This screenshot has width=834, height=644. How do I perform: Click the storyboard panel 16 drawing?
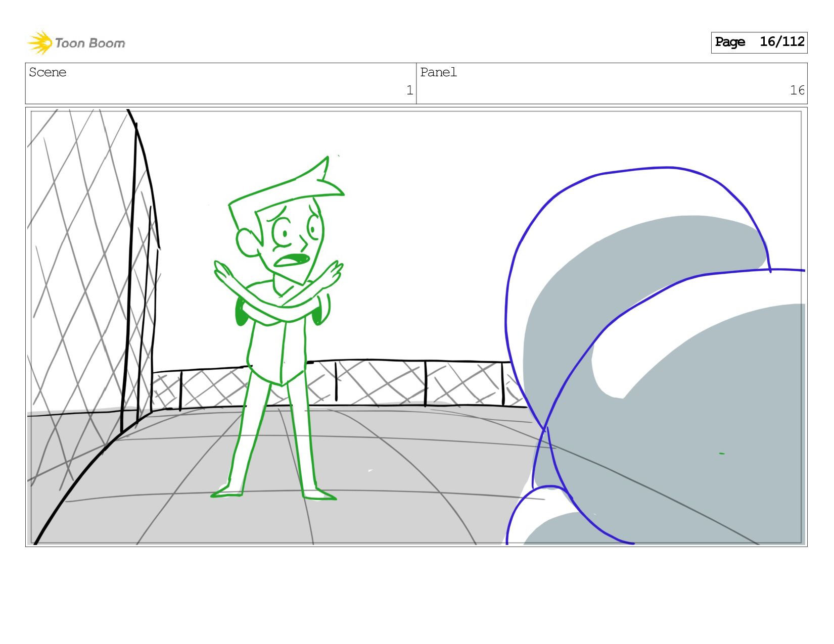[416, 327]
